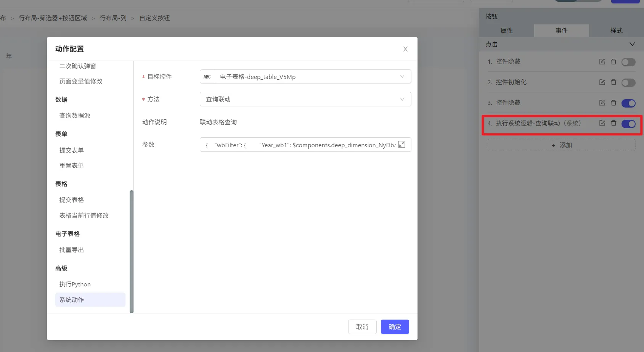The height and width of the screenshot is (352, 644).
Task: Edit the first 控件隐藏 action
Action: [x=602, y=62]
